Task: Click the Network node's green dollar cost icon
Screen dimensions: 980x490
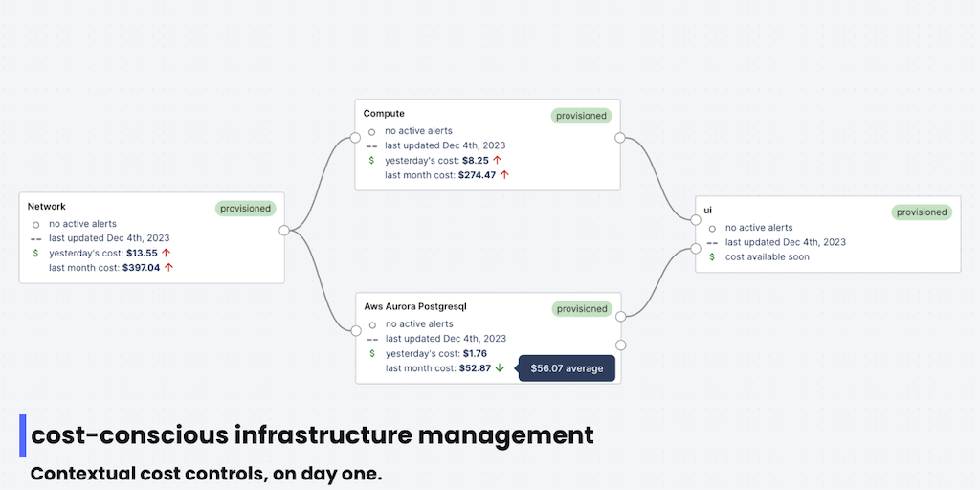Action: [35, 254]
